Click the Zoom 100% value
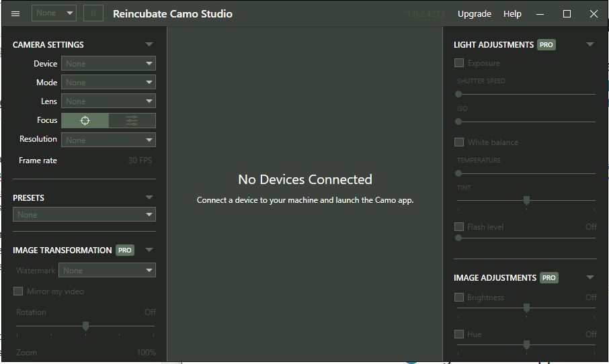 [x=147, y=353]
